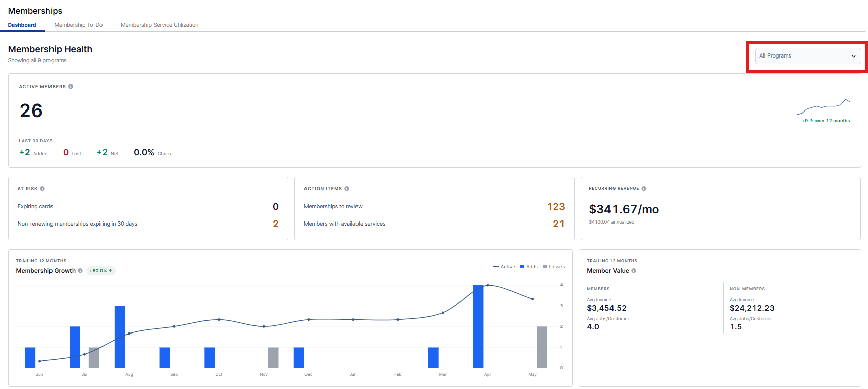Open Non-renewing memberships expiring in 30 days
The width and height of the screenshot is (868, 389).
[x=77, y=224]
